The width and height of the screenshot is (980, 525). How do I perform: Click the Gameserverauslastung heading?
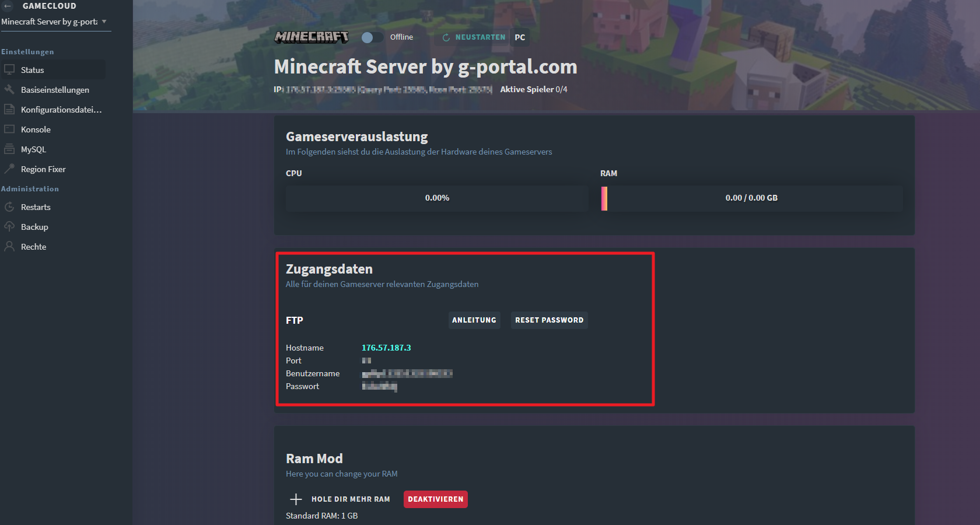(x=357, y=136)
